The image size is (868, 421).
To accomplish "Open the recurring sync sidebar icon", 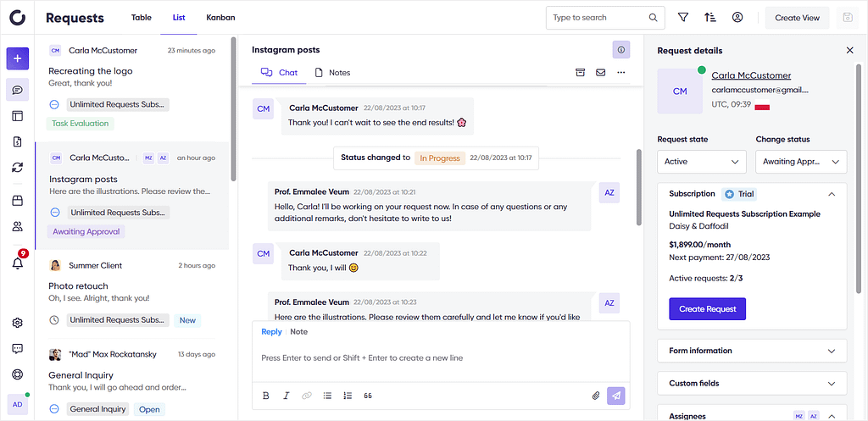I will tap(18, 168).
